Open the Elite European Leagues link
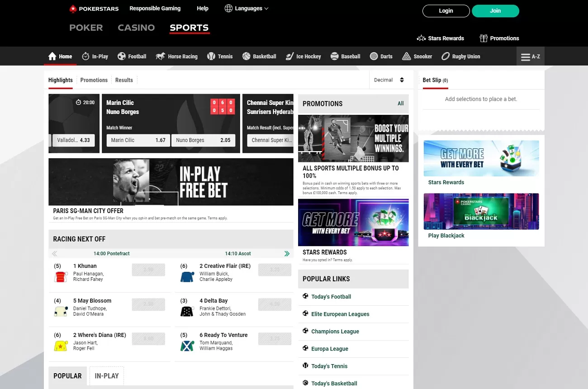Screen dimensions: 588x389 pos(340,314)
